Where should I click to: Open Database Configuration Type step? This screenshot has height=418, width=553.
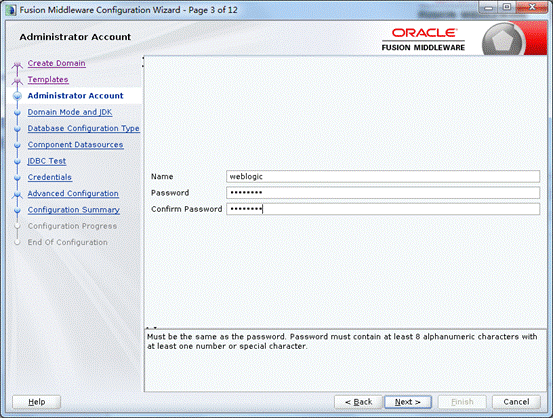84,128
